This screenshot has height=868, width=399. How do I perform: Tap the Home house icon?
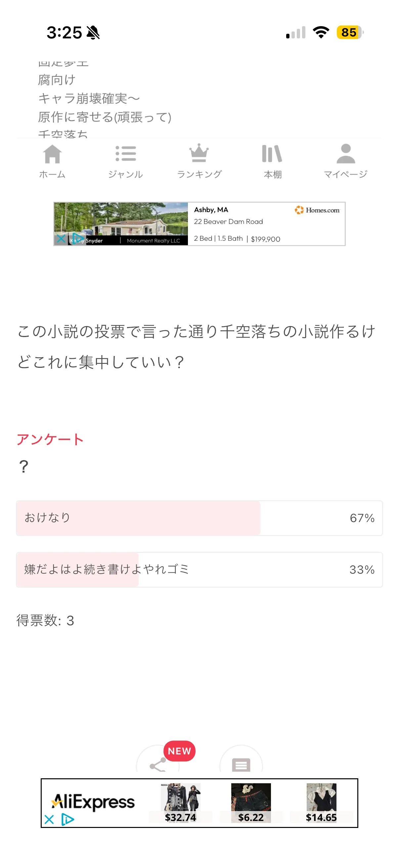[x=52, y=154]
